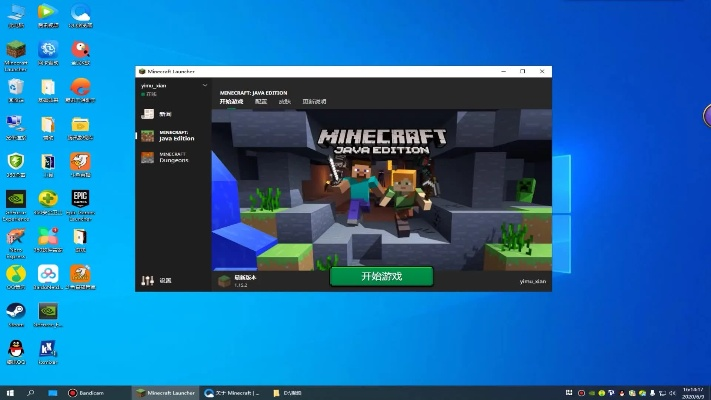Open the Steam desktop shortcut
Screen dimensions: 711x400
tap(16, 313)
